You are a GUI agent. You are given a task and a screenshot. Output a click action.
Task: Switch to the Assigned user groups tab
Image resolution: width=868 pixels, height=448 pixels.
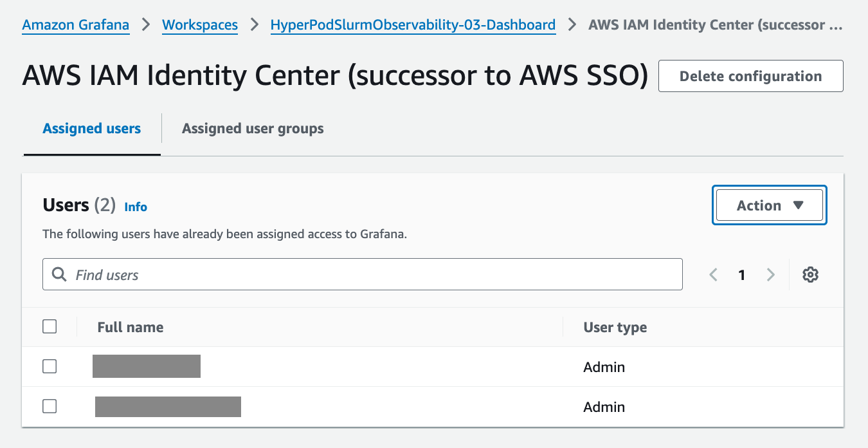[253, 129]
